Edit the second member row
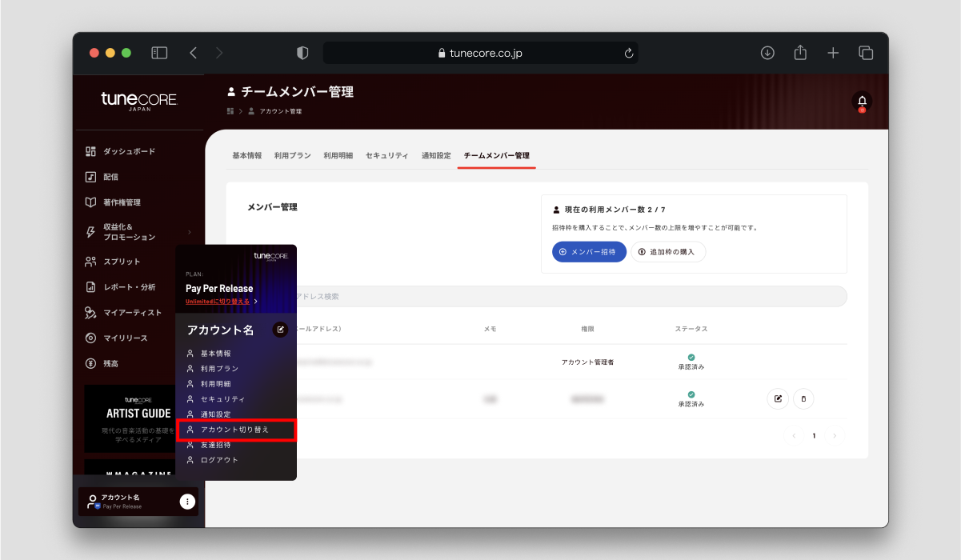 tap(778, 398)
